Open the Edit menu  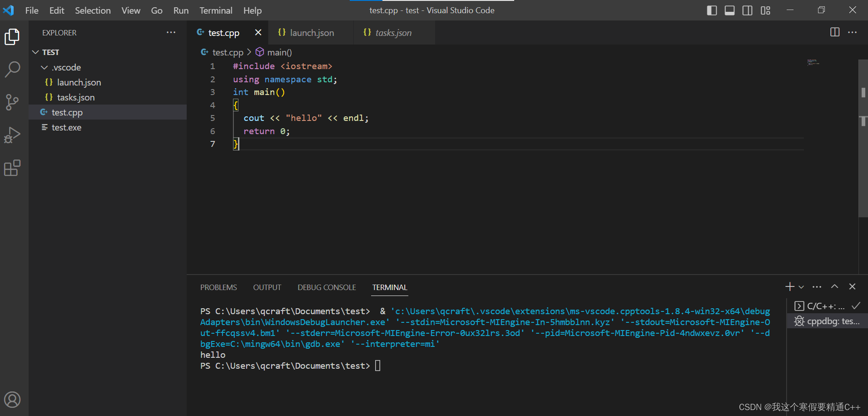point(57,10)
